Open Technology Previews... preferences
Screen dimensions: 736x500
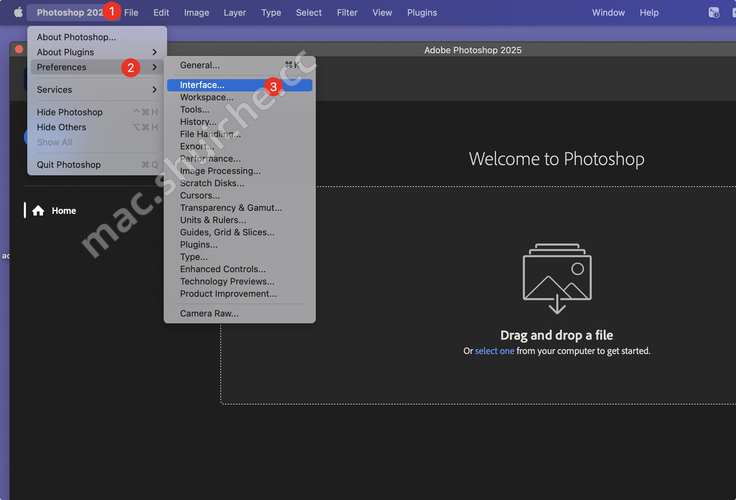click(239, 281)
